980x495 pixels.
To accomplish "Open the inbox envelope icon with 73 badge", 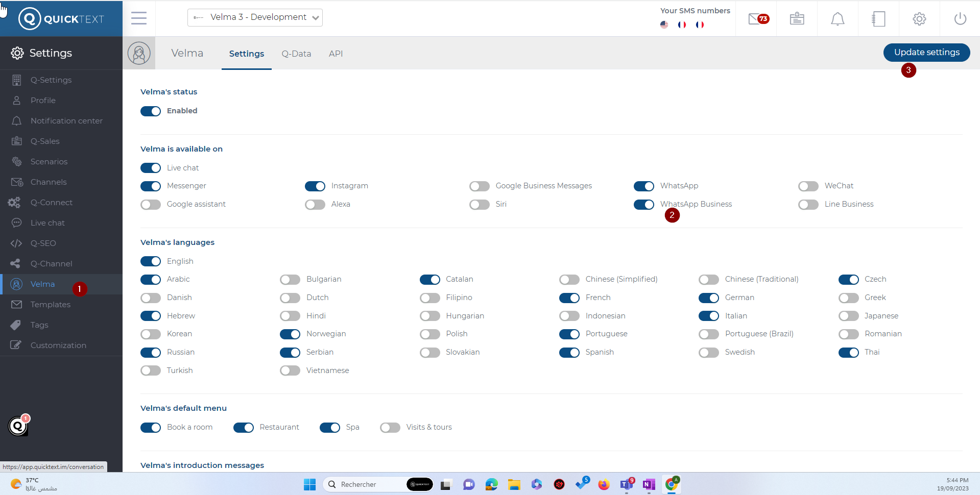I will 756,19.
